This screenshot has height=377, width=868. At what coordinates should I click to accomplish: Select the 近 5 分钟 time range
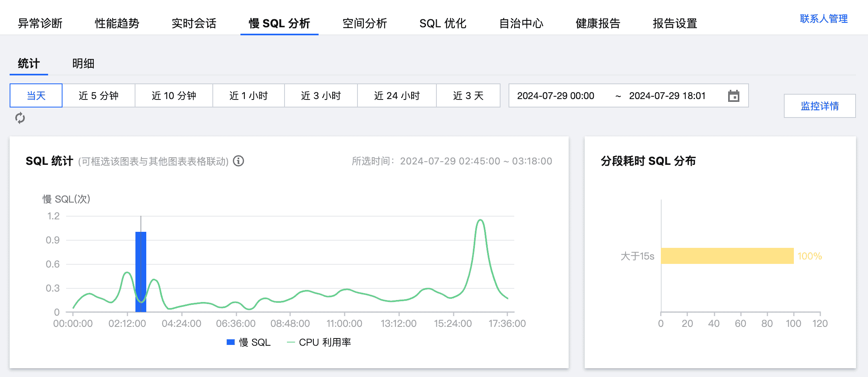coord(99,95)
